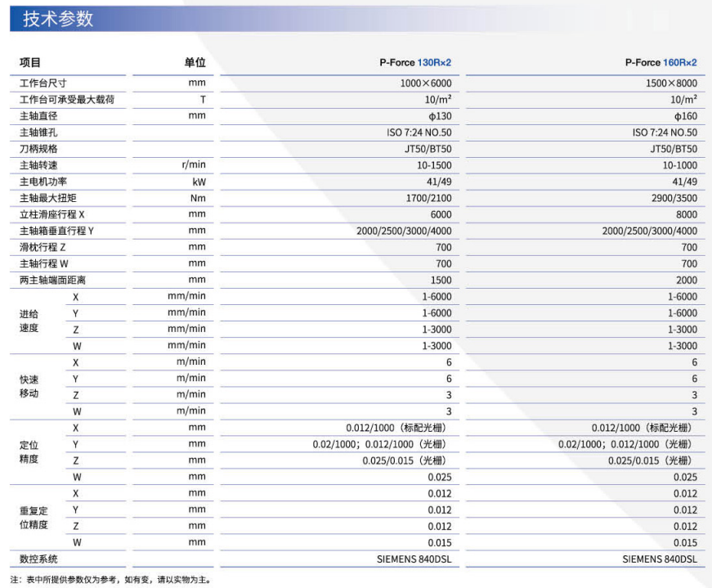This screenshot has width=712, height=588.
Task: Click the 主轴行程 W label
Action: click(43, 263)
